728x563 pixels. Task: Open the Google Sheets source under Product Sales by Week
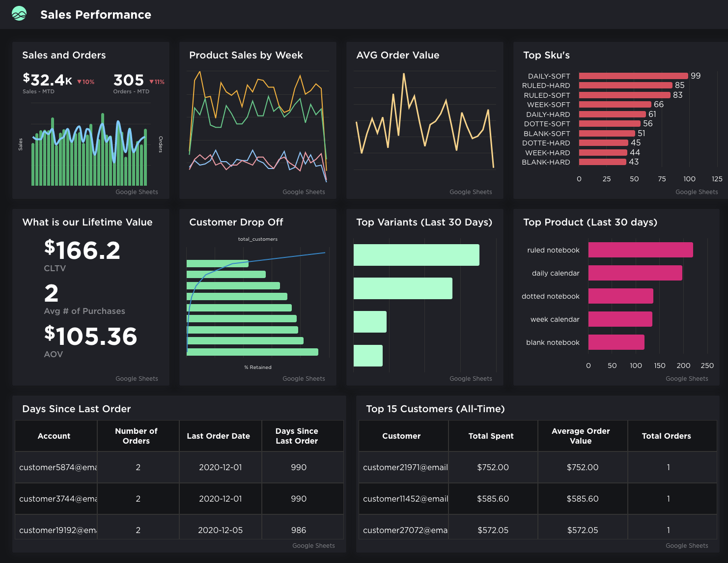click(304, 192)
